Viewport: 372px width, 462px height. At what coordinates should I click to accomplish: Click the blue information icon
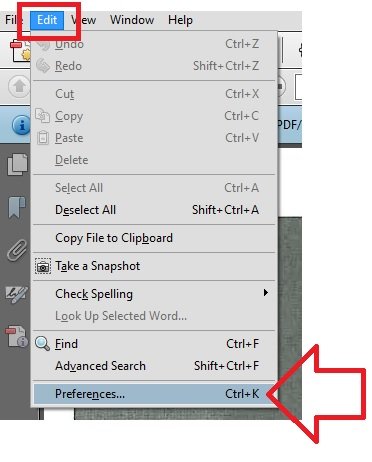coord(21,125)
